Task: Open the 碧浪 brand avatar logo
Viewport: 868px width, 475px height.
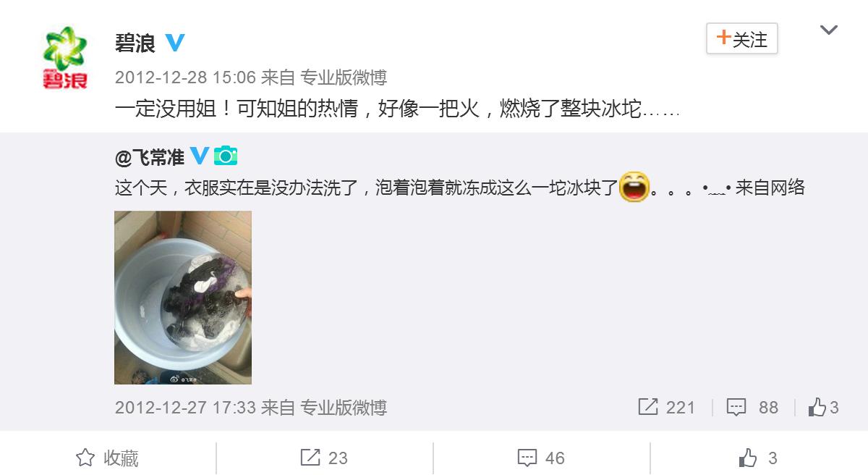Action: coord(65,57)
